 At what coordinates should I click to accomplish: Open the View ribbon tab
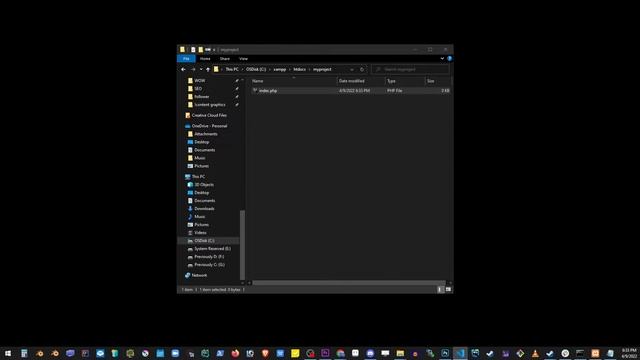(x=243, y=59)
